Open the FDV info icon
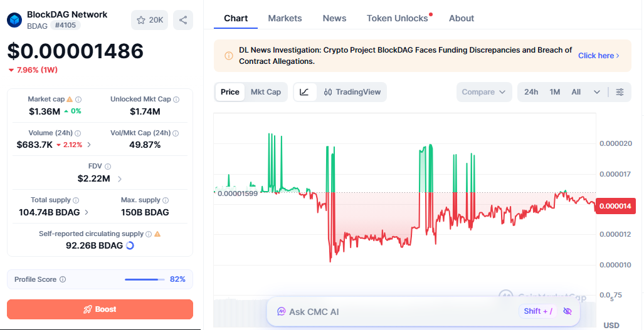The height and width of the screenshot is (330, 644). click(x=108, y=167)
